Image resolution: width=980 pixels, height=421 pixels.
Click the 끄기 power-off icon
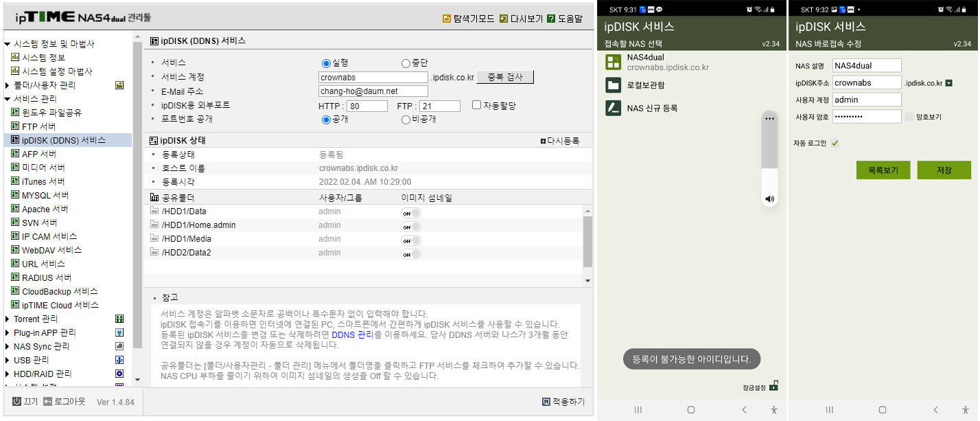[16, 401]
